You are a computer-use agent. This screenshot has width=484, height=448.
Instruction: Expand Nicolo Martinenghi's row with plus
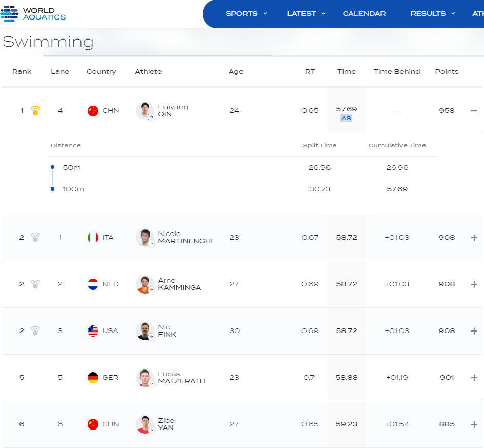[x=474, y=238]
